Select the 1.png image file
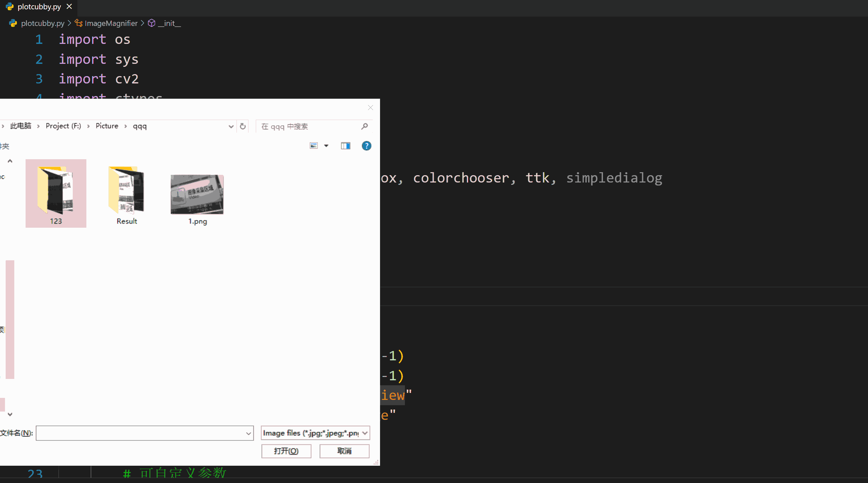868x483 pixels. click(x=197, y=199)
